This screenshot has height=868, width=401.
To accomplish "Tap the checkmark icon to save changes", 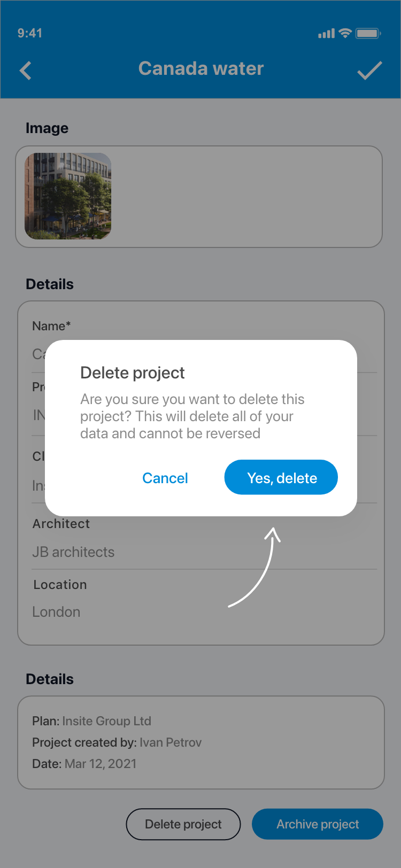I will [369, 71].
